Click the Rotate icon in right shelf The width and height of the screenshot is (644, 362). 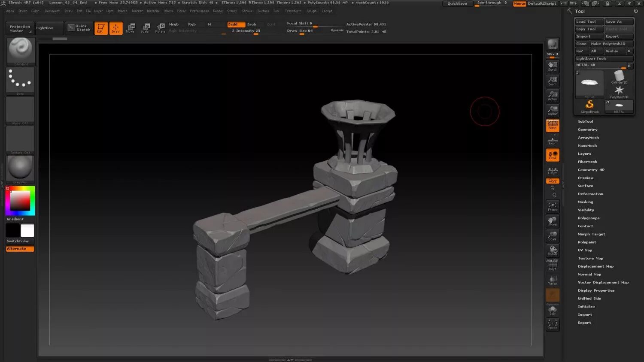(553, 250)
